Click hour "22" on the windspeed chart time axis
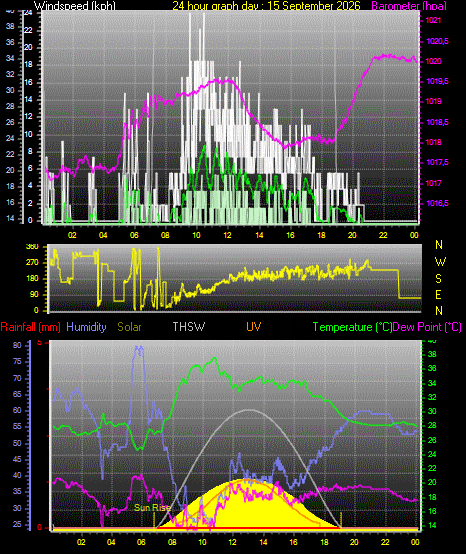The height and width of the screenshot is (554, 466). click(x=383, y=235)
